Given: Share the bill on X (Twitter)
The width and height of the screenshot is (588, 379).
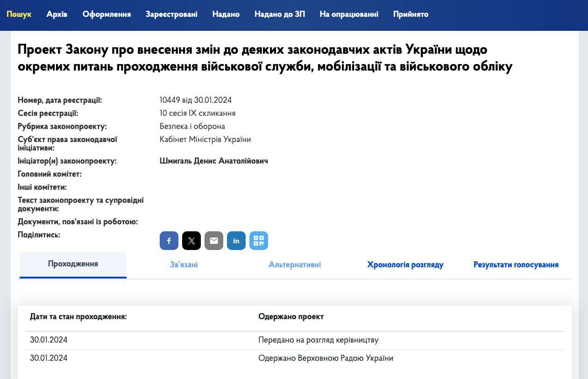Looking at the screenshot, I should (x=191, y=241).
